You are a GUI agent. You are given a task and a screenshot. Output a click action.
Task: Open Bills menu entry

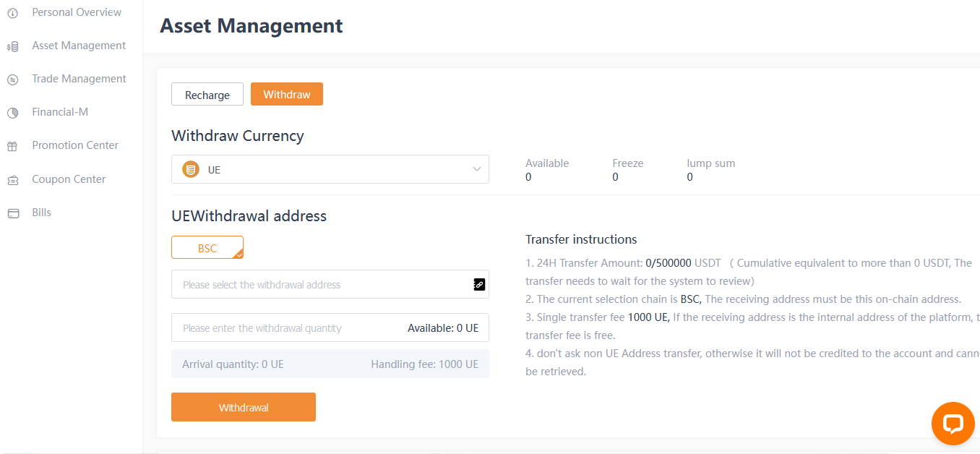coord(41,213)
